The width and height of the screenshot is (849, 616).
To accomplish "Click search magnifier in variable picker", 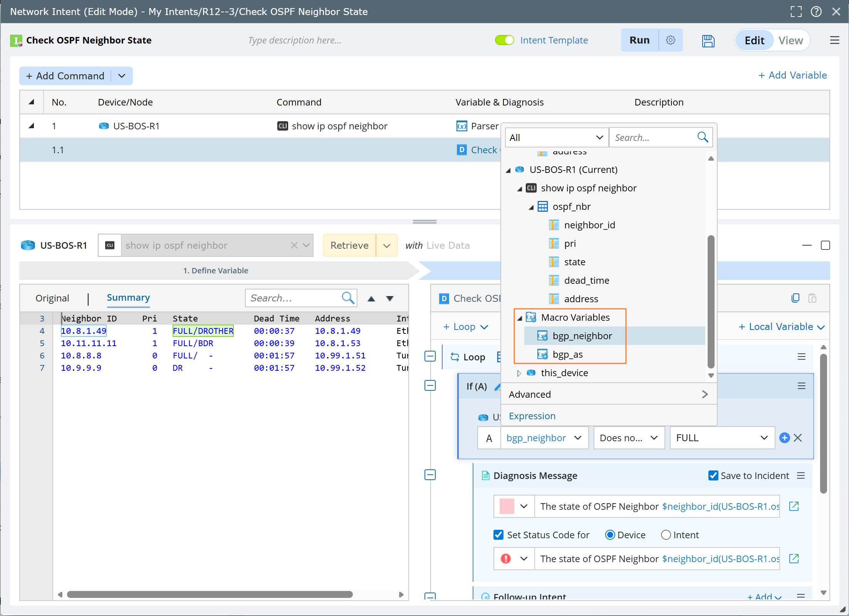I will [x=703, y=137].
